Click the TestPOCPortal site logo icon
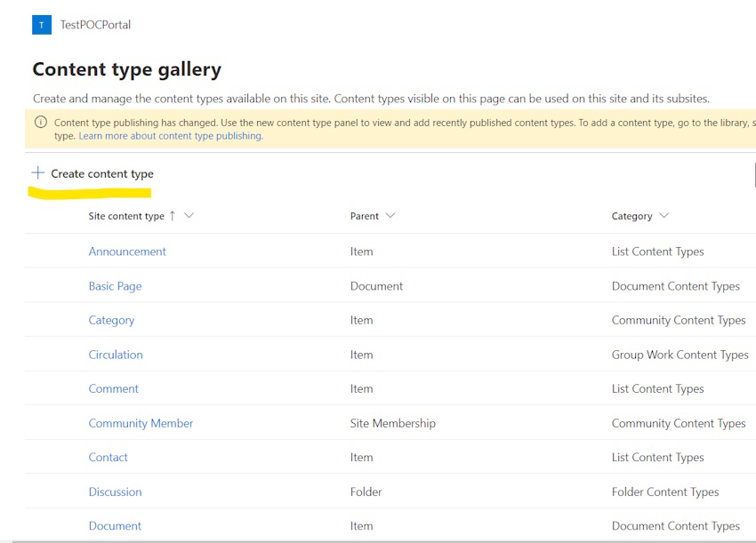This screenshot has height=543, width=756. [42, 25]
